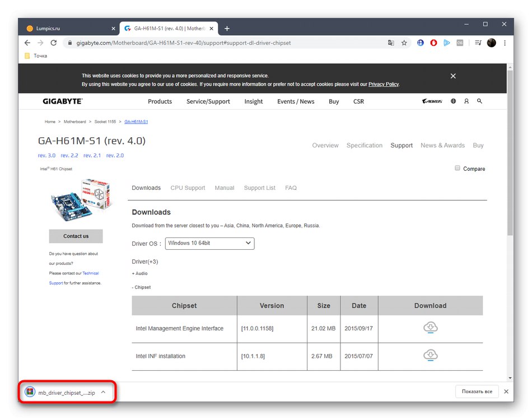The height and width of the screenshot is (420, 532).
Task: Open the rev. 3.0 link
Action: point(47,155)
